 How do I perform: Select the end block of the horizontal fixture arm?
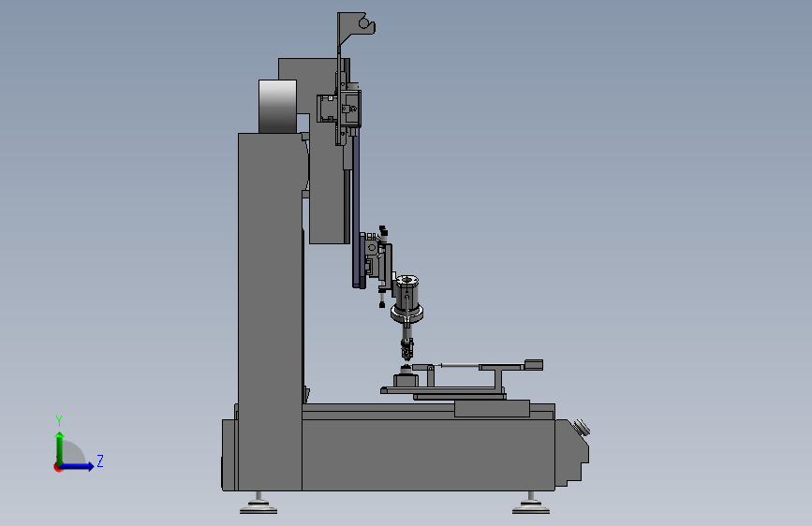click(534, 364)
